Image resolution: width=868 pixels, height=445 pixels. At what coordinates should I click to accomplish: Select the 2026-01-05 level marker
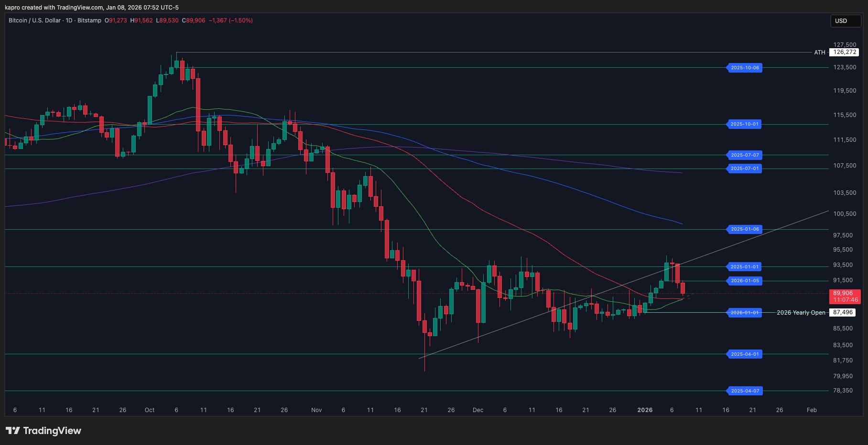click(x=744, y=281)
